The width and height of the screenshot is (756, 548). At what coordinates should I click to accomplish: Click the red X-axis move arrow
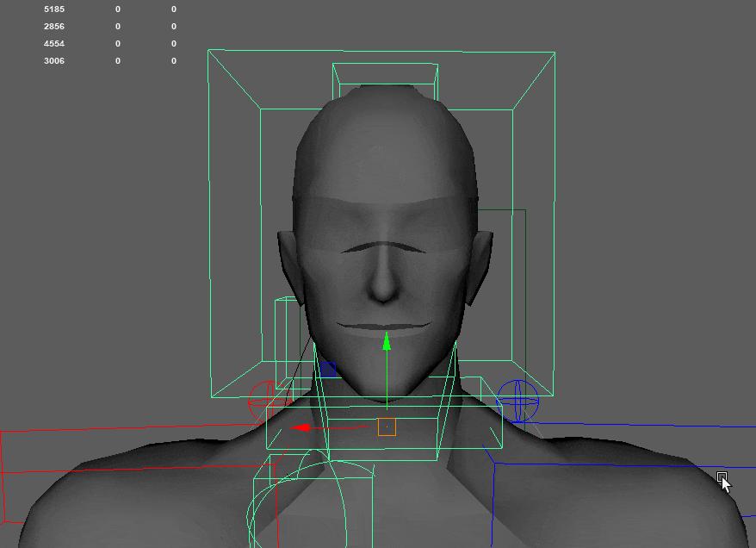coord(301,428)
